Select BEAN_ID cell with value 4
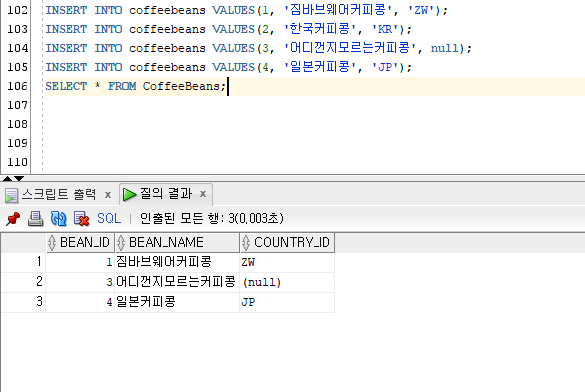585x392 pixels. click(x=80, y=302)
